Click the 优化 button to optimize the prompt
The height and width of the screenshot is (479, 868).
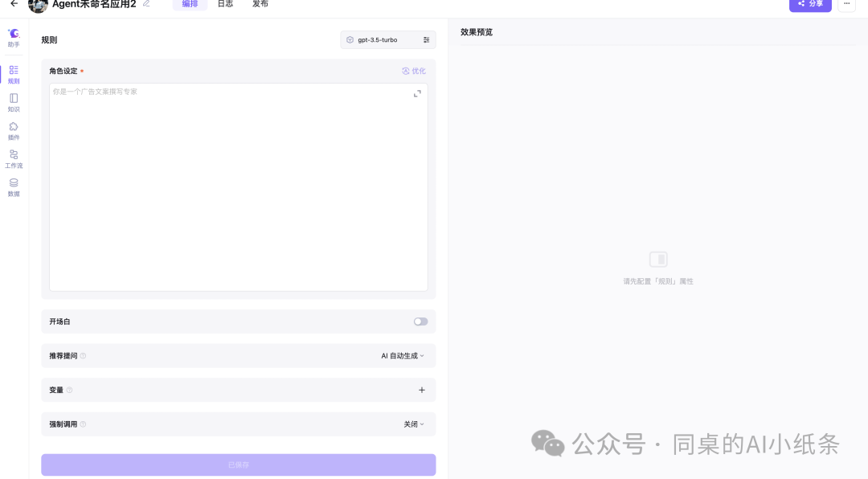[x=415, y=71]
